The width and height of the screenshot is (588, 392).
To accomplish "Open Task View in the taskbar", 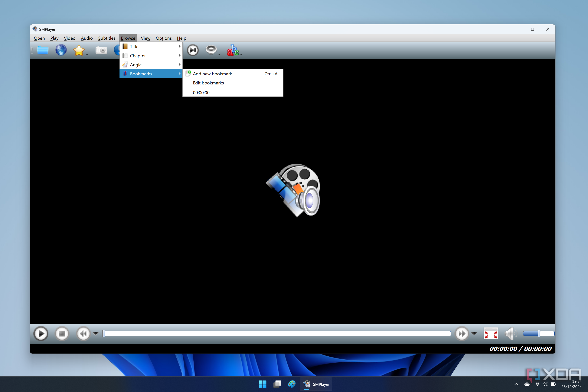I will tap(277, 384).
